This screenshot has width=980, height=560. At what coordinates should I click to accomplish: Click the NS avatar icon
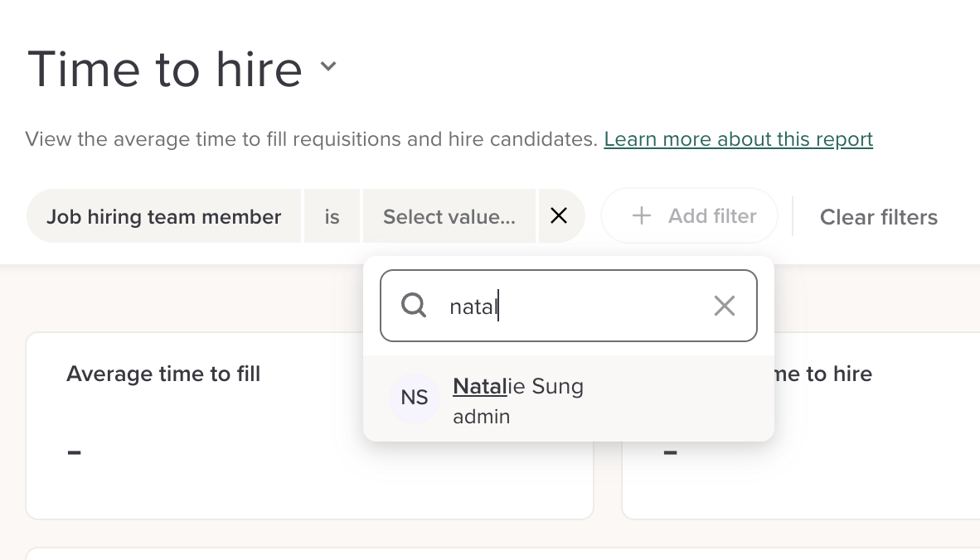coord(415,398)
